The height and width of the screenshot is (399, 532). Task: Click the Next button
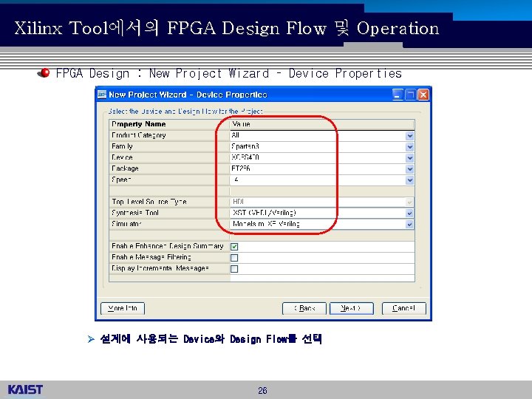click(352, 308)
